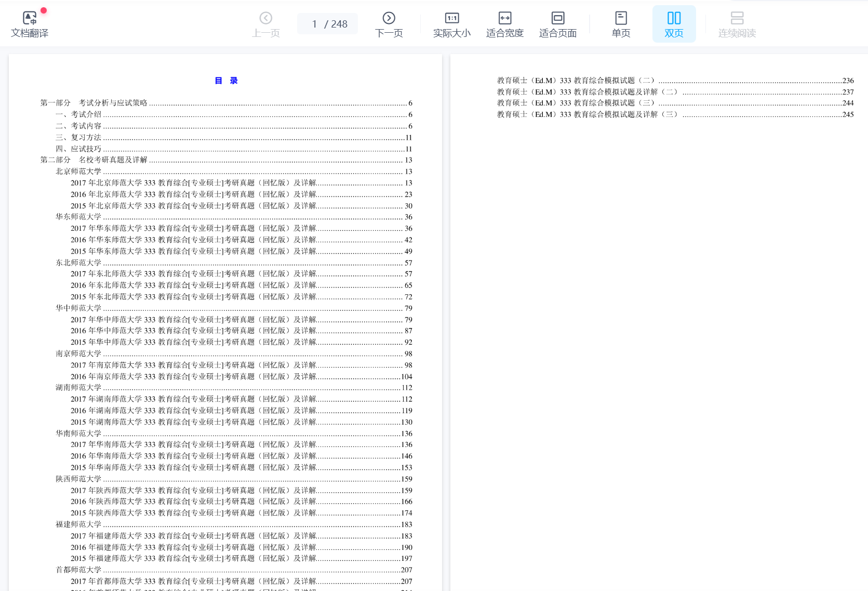The width and height of the screenshot is (868, 591).
Task: Jump to 第一部分 考试分析与应试策略 entry
Action: click(94, 103)
